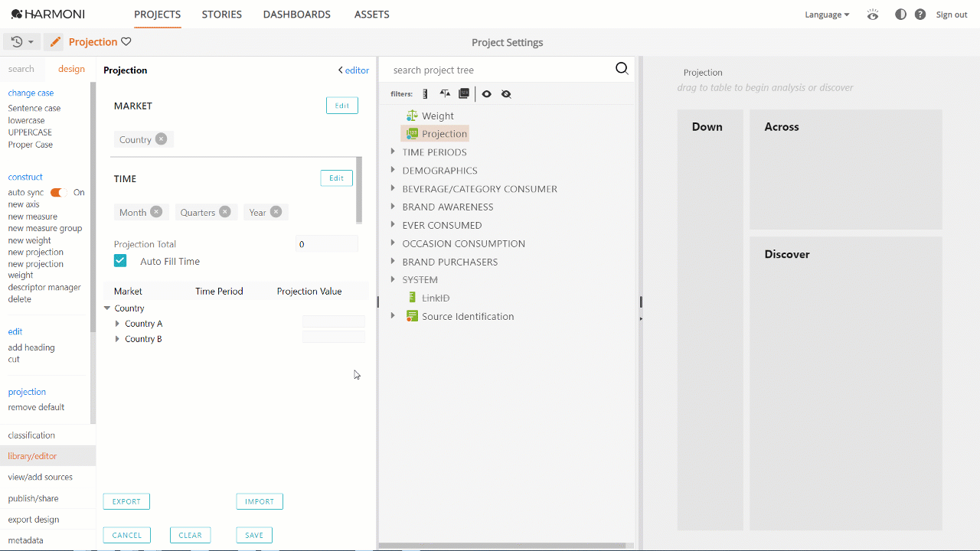This screenshot has width=980, height=551.
Task: Select the Weight item in project tree
Action: pos(437,116)
